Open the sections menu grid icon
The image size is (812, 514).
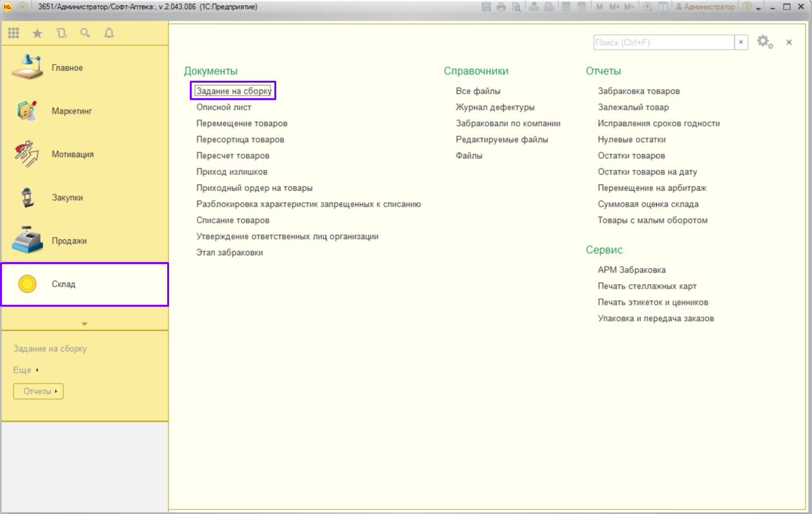coord(14,34)
